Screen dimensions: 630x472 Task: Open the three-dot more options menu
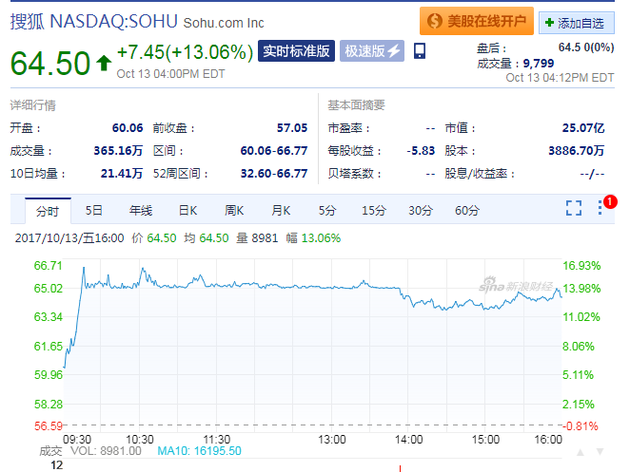[599, 208]
